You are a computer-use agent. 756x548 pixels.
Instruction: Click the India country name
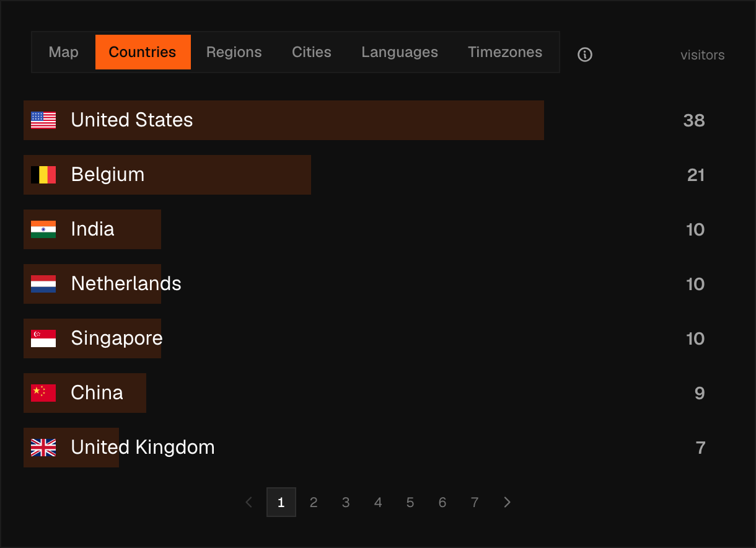[93, 229]
